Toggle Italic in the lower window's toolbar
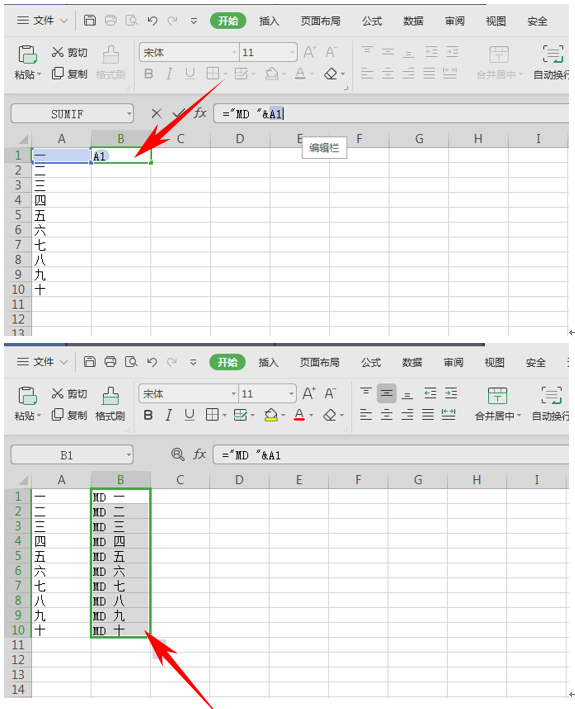The image size is (575, 709). [169, 415]
